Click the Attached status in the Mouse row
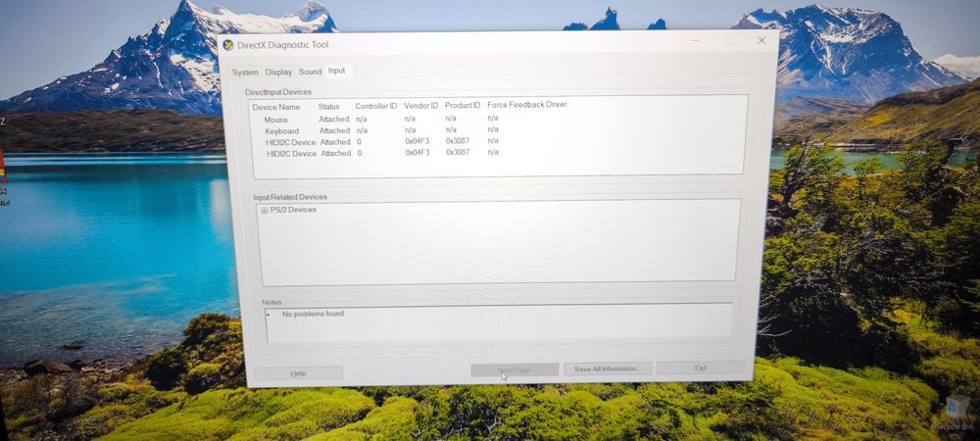Viewport: 980px width, 441px height. [x=334, y=120]
